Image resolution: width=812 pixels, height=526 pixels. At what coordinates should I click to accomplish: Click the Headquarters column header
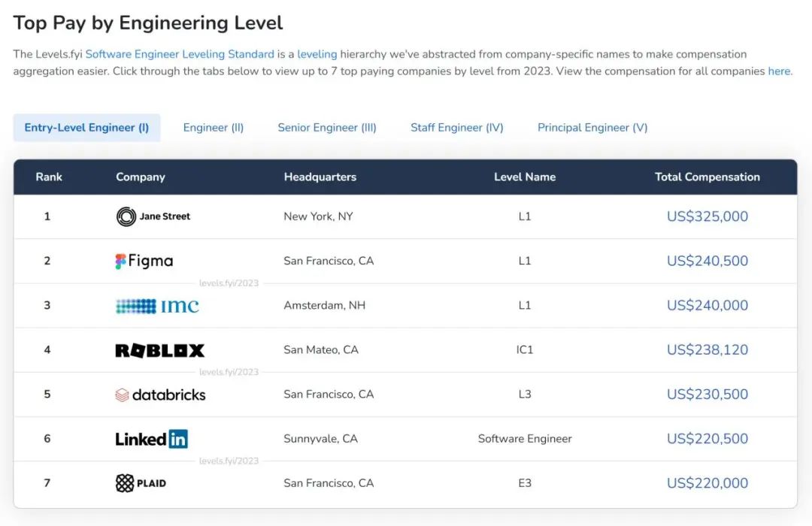pyautogui.click(x=320, y=177)
